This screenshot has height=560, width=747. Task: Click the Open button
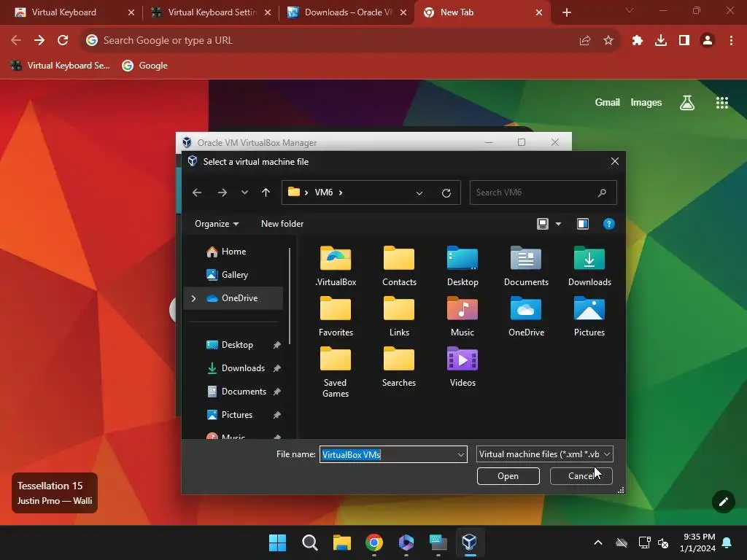[x=508, y=476]
